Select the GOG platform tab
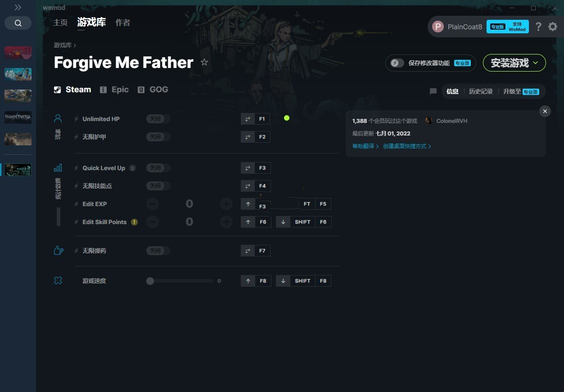This screenshot has width=564, height=392. [x=153, y=90]
